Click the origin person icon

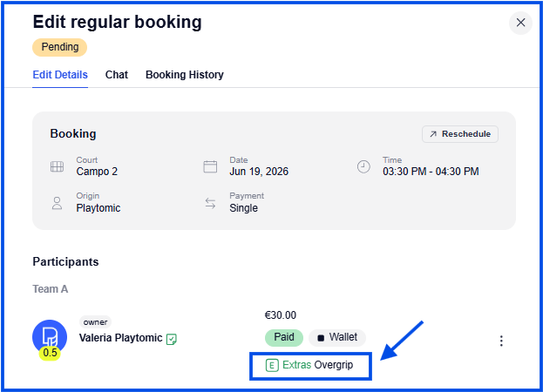(x=58, y=203)
